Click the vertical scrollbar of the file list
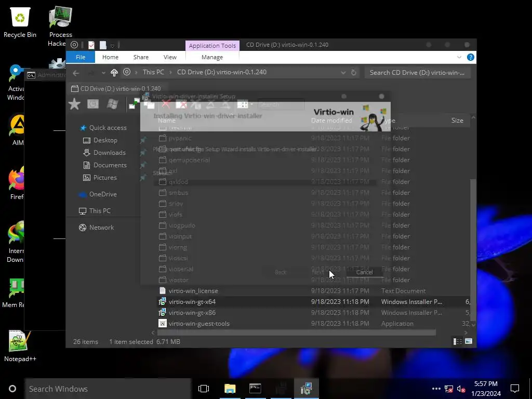The width and height of the screenshot is (532, 399). coord(473,249)
